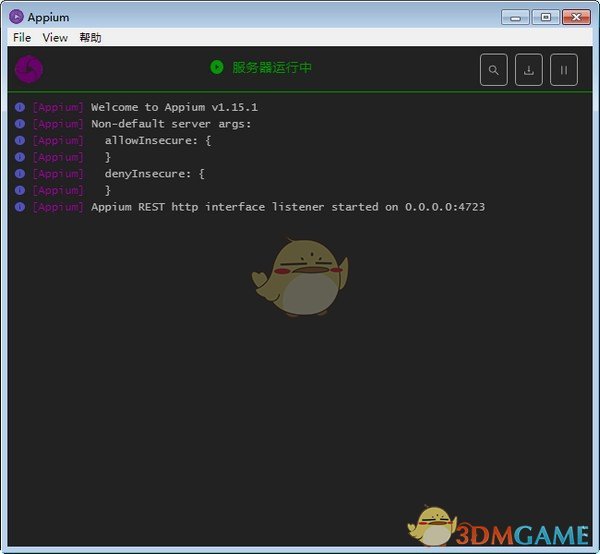This screenshot has width=600, height=554.
Task: Close the Appium window
Action: (x=576, y=17)
